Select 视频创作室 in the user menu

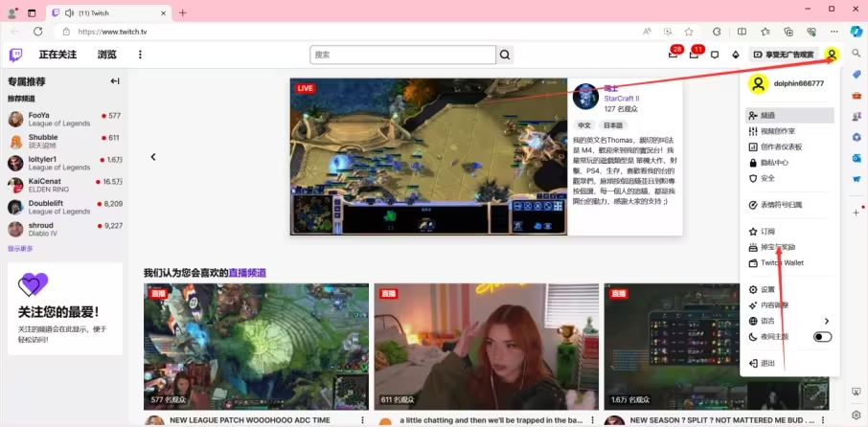[x=789, y=131]
